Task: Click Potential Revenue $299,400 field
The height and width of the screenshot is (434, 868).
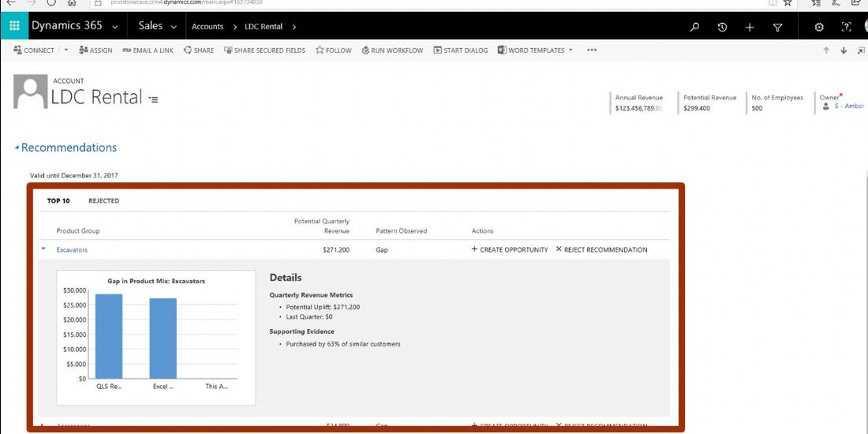Action: (x=697, y=109)
